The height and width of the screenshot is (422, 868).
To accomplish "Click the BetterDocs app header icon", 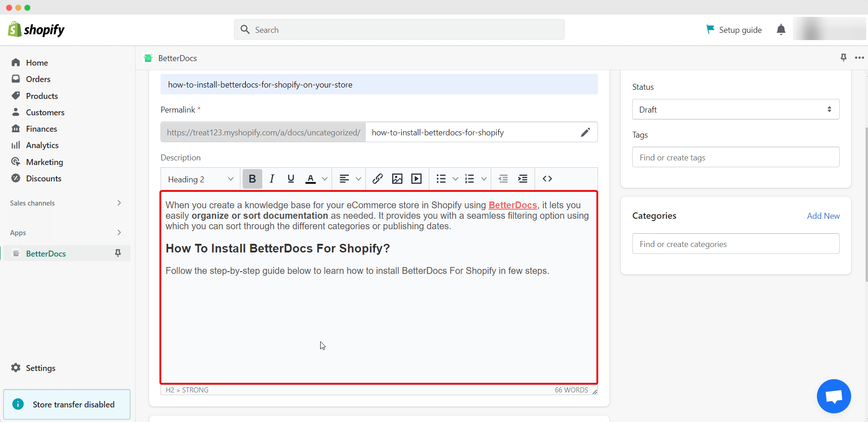I will [x=148, y=58].
